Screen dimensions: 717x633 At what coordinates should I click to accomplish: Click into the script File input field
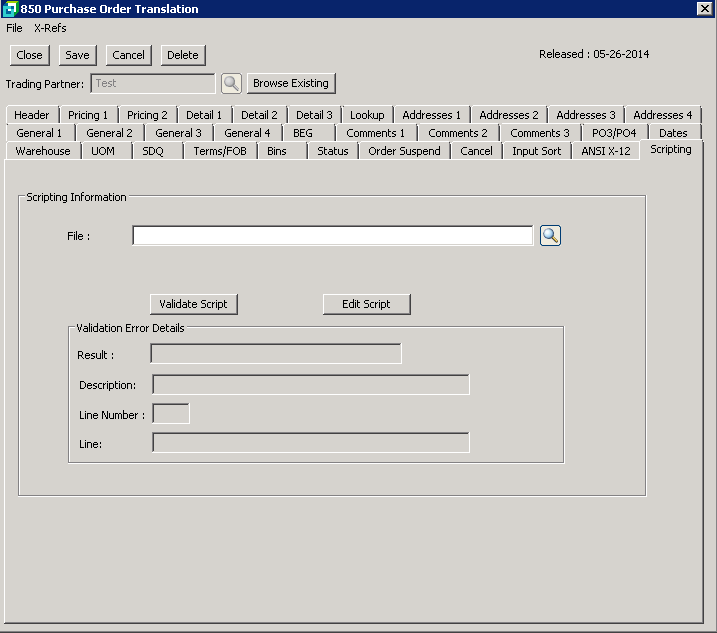(332, 236)
